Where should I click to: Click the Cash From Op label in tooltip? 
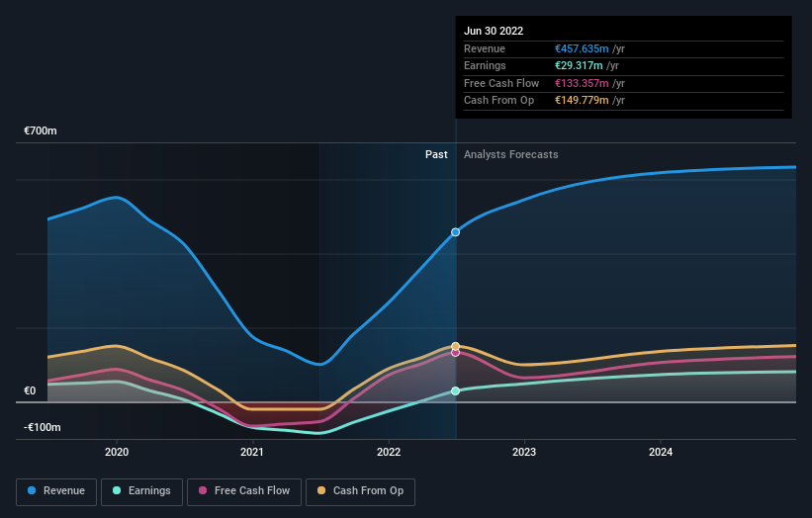[x=498, y=101]
